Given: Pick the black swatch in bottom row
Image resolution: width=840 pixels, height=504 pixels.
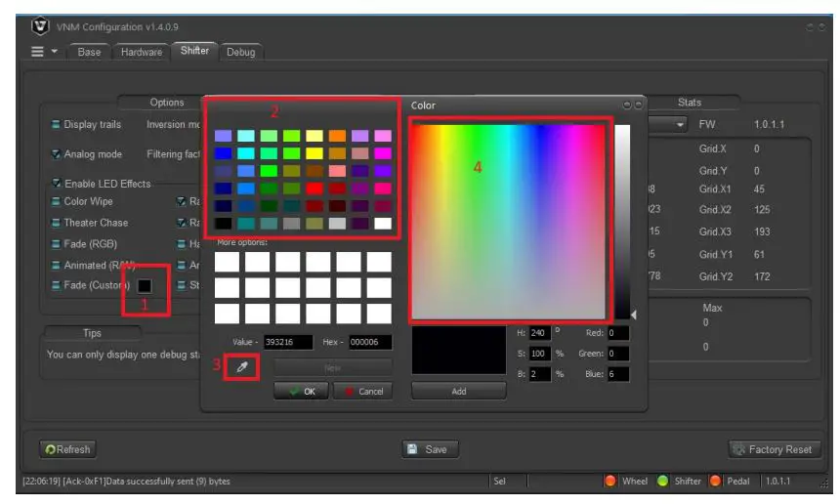Looking at the screenshot, I should click(224, 224).
